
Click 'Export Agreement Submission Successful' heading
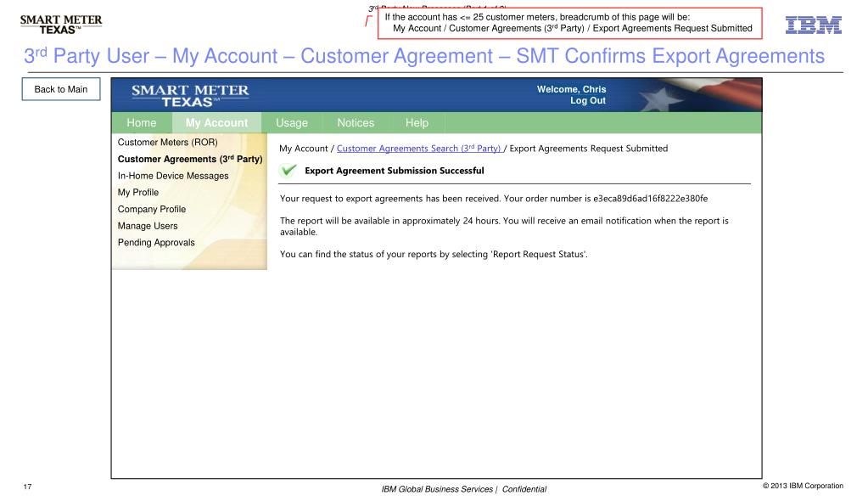(x=395, y=171)
